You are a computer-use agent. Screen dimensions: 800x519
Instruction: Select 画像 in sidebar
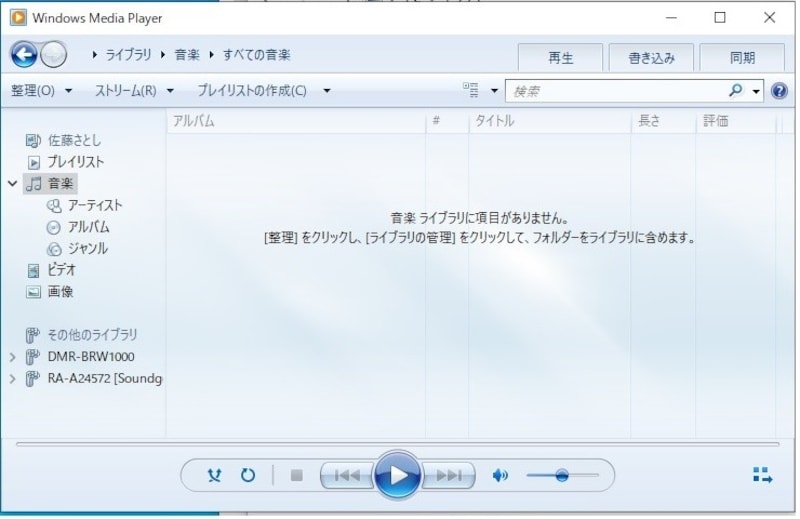(x=50, y=292)
